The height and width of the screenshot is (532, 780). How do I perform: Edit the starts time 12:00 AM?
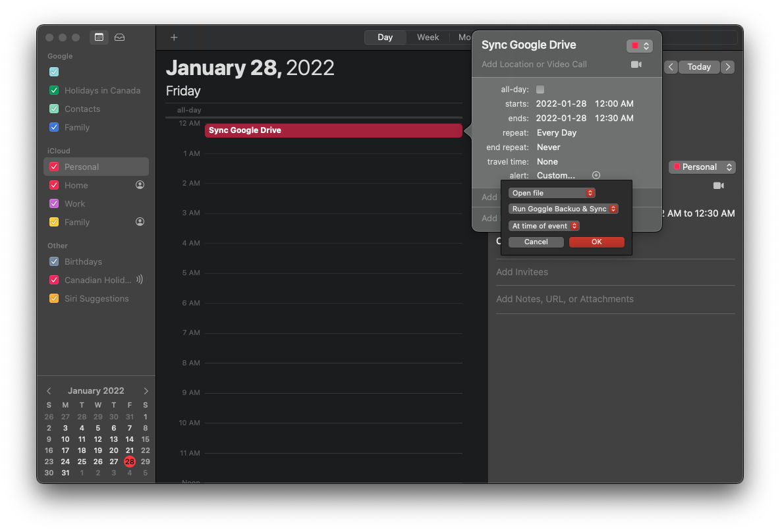point(614,104)
